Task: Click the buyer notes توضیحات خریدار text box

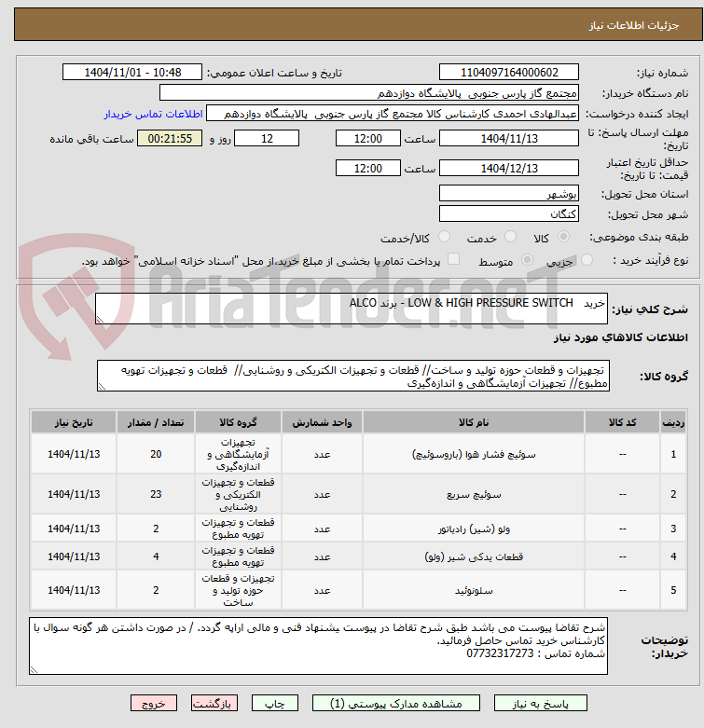Action: pos(318,646)
